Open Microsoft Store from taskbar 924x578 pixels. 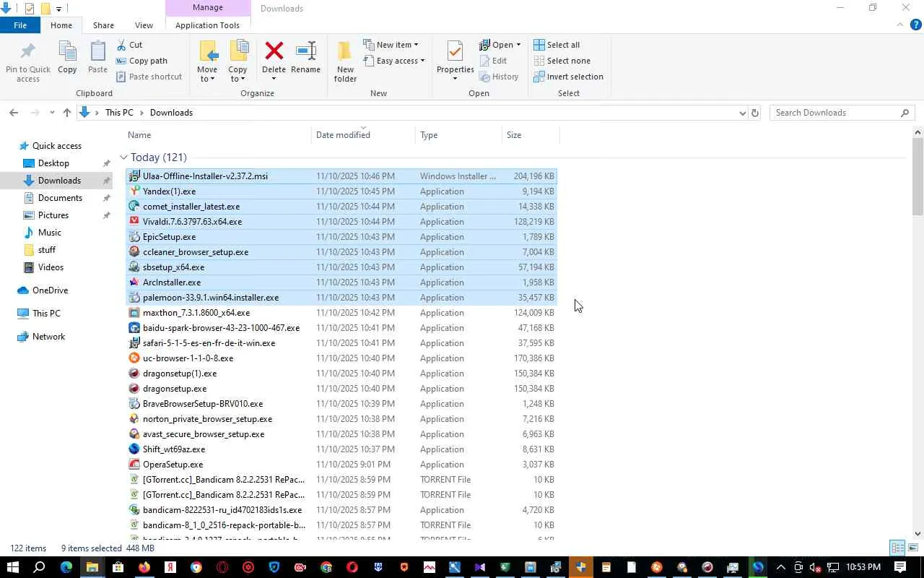click(x=118, y=567)
